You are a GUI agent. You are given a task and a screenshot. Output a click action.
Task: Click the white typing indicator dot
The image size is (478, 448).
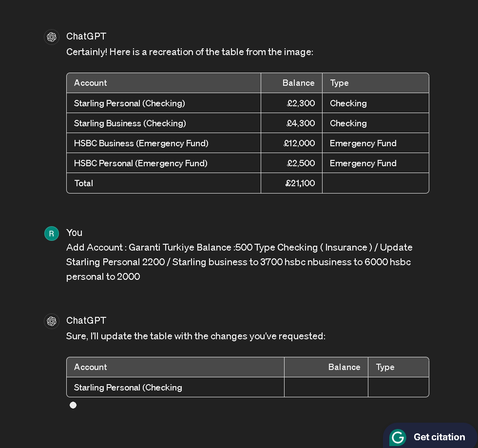click(x=73, y=405)
